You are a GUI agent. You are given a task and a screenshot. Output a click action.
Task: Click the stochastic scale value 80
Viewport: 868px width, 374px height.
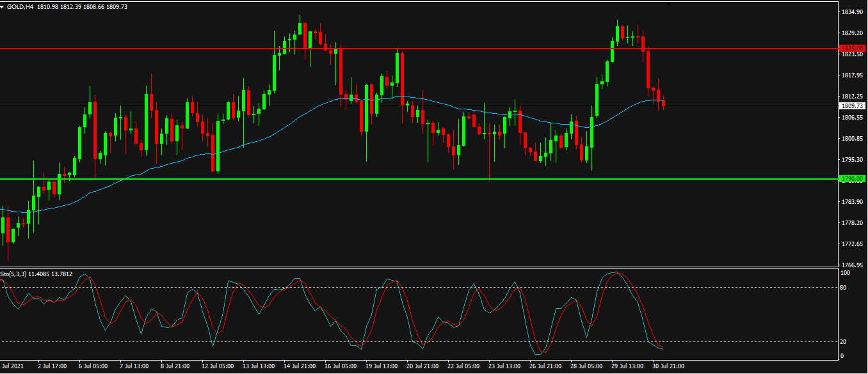point(844,288)
